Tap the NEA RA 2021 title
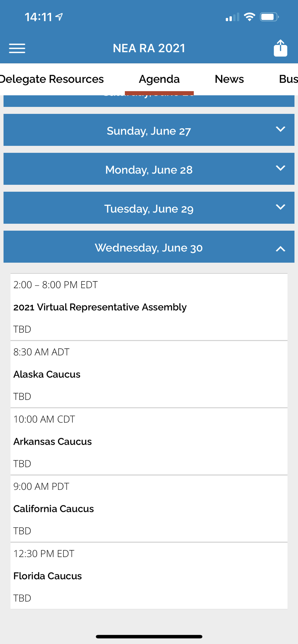The width and height of the screenshot is (298, 644). pyautogui.click(x=149, y=48)
